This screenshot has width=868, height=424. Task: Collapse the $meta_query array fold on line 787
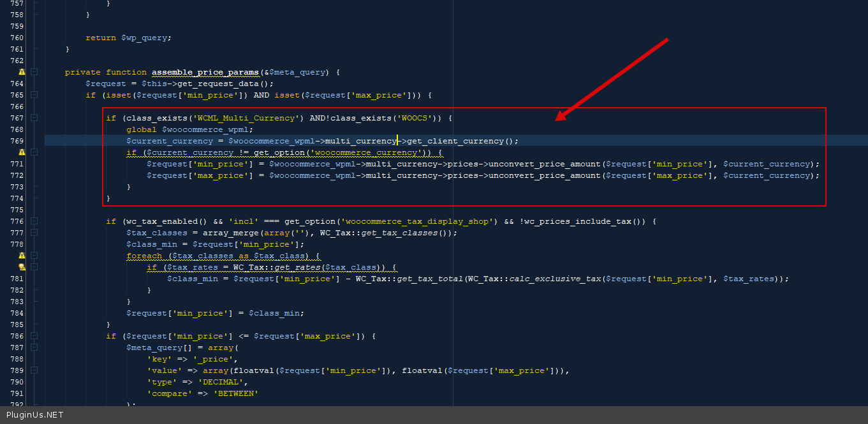[34, 347]
